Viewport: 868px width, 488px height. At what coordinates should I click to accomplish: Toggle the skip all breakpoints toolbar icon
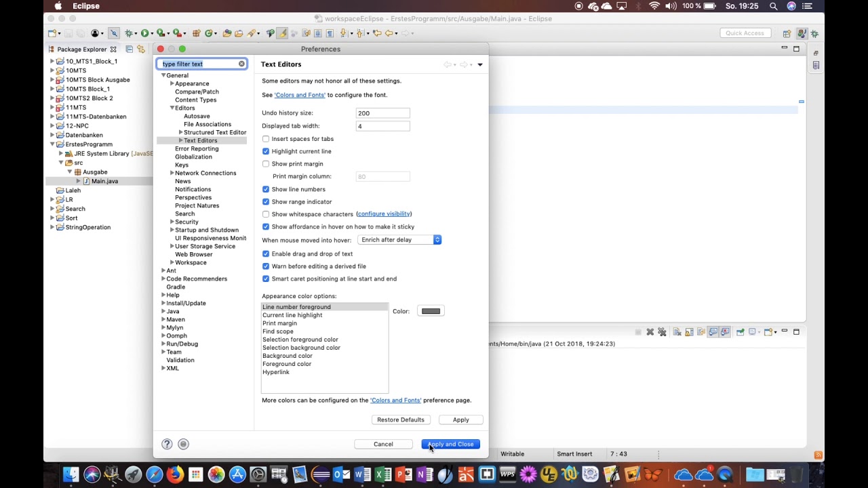click(x=113, y=33)
